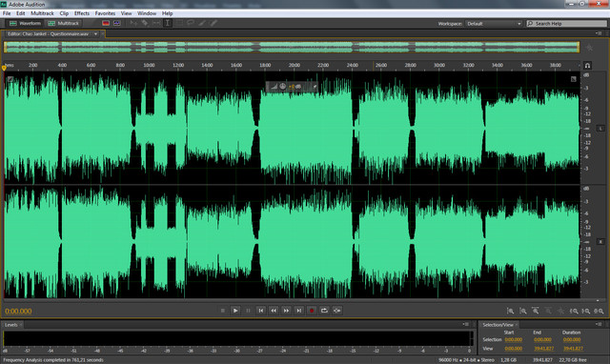Viewport: 610px width, 364px height.
Task: Select the Razor tool in the toolbar
Action: click(145, 23)
